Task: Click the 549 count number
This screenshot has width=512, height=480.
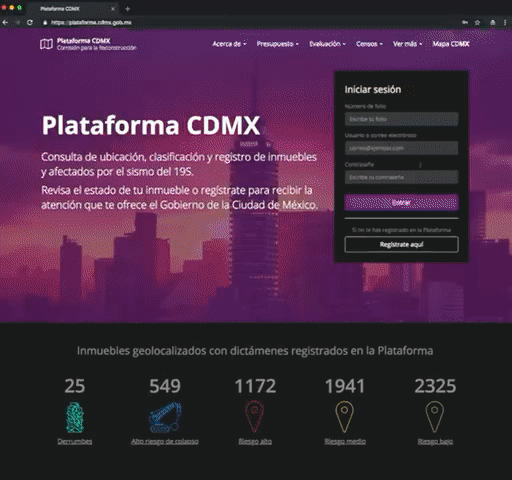Action: (x=165, y=386)
